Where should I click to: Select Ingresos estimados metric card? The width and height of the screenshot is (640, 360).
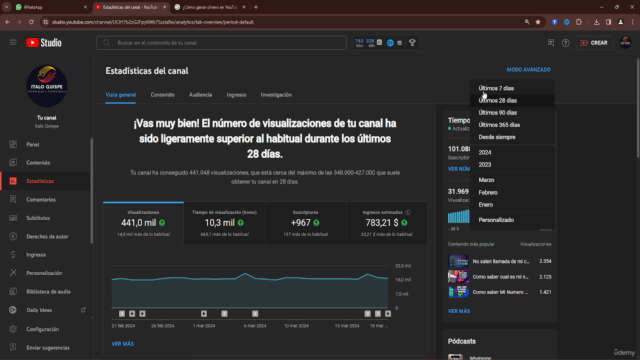click(387, 223)
